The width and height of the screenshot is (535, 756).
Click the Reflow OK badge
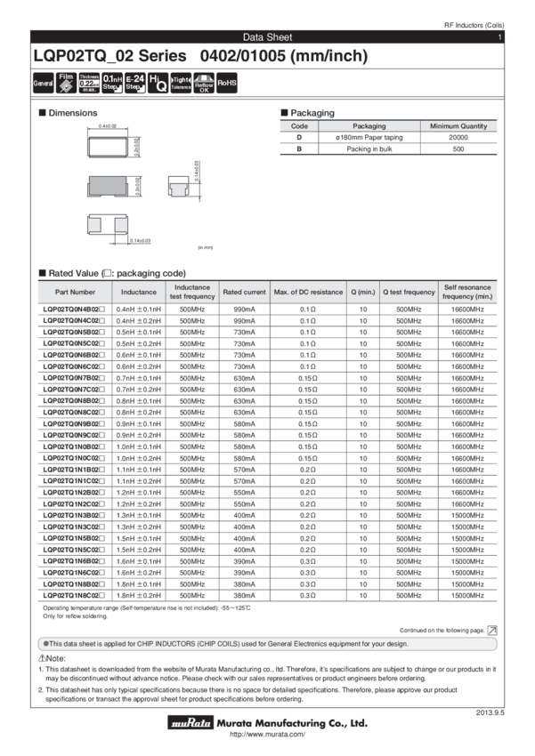(204, 83)
